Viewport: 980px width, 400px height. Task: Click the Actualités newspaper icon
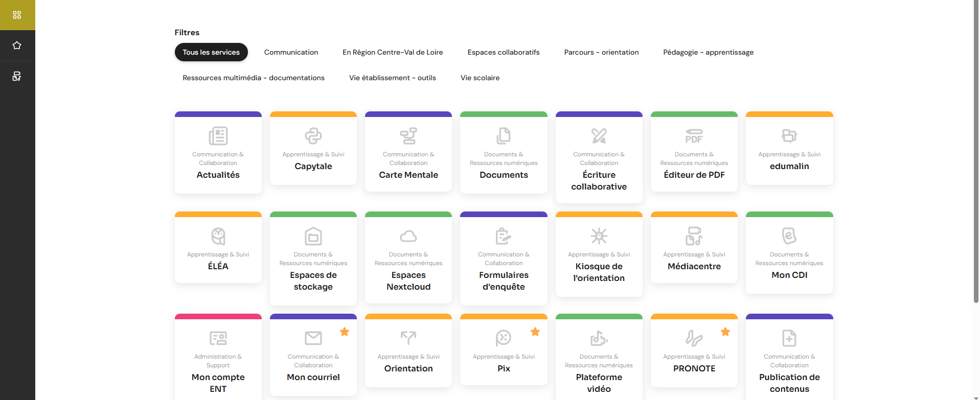pos(218,136)
